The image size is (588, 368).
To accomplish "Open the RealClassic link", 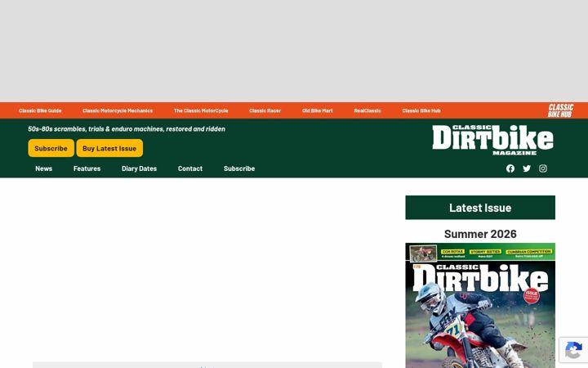I will coord(367,110).
